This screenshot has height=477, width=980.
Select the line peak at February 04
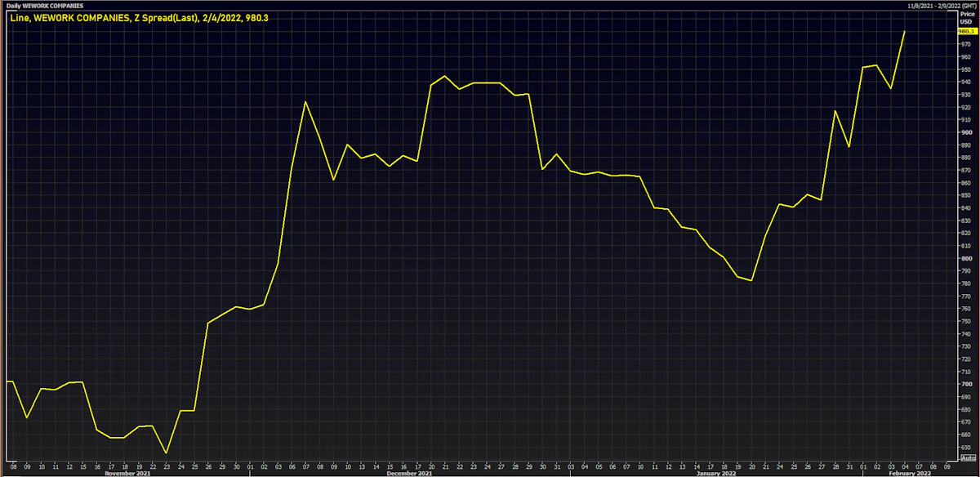(x=905, y=31)
